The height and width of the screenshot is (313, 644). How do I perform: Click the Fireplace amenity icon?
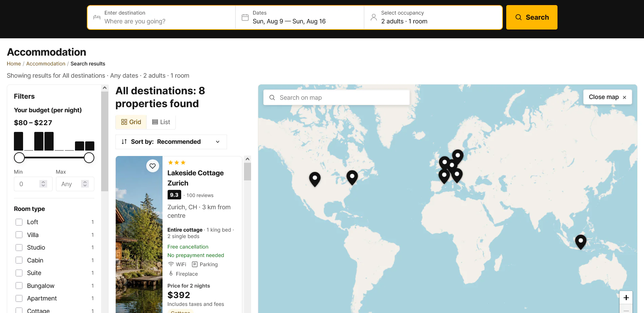coord(171,274)
